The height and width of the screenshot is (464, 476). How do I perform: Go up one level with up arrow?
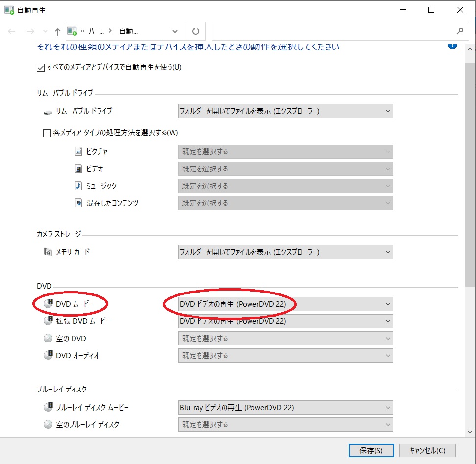click(x=58, y=31)
